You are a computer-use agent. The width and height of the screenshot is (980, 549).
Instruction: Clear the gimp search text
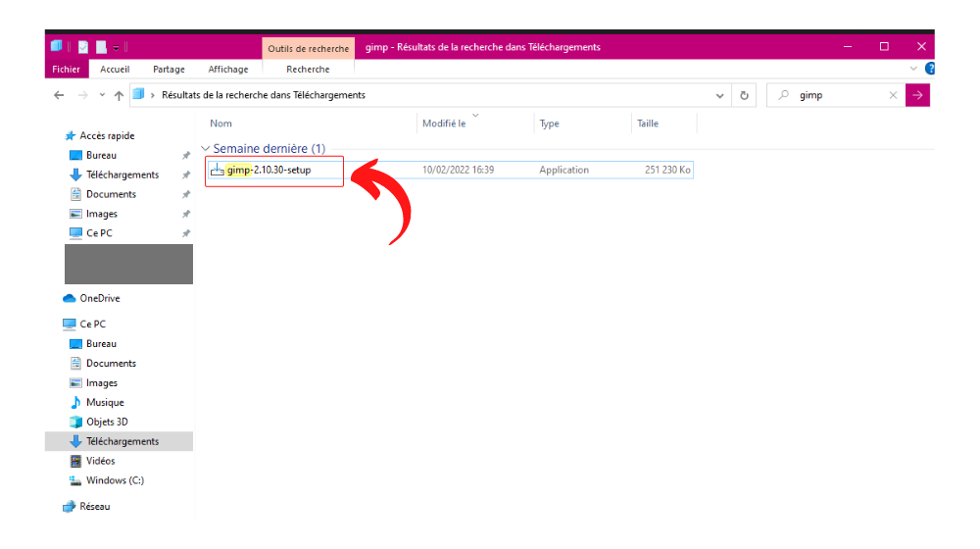point(893,95)
